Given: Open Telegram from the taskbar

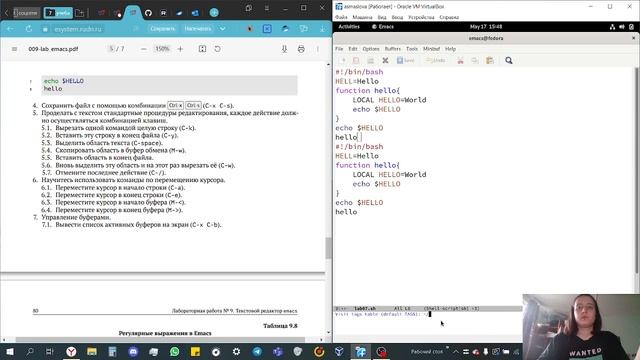Looking at the screenshot, I should [257, 351].
